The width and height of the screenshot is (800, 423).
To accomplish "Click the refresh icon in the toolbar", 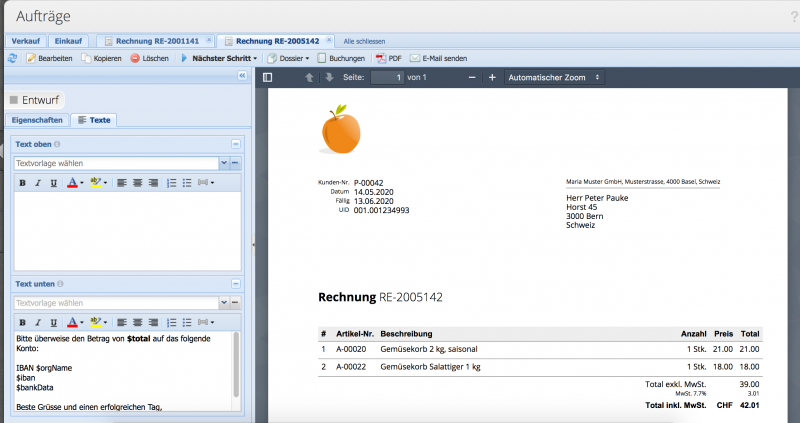I will click(12, 58).
